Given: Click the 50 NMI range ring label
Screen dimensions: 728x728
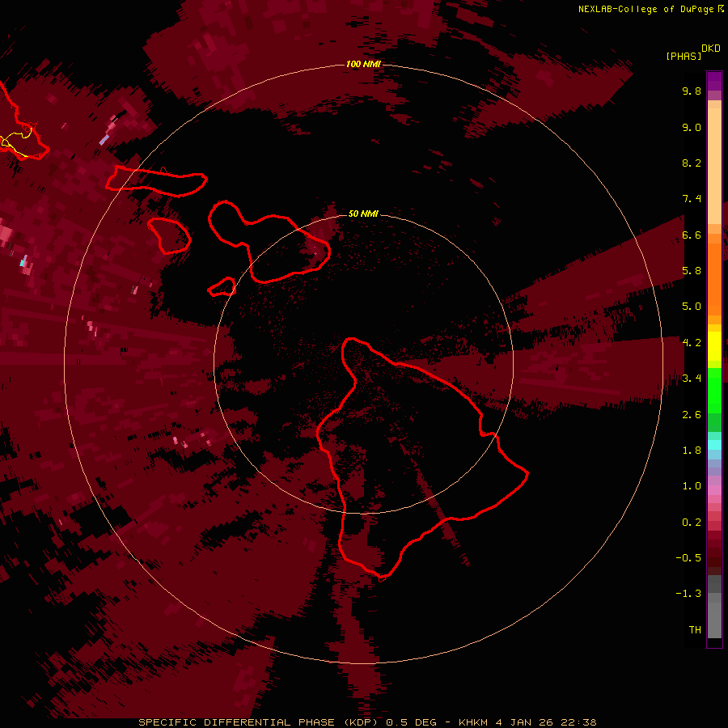Looking at the screenshot, I should click(x=363, y=214).
